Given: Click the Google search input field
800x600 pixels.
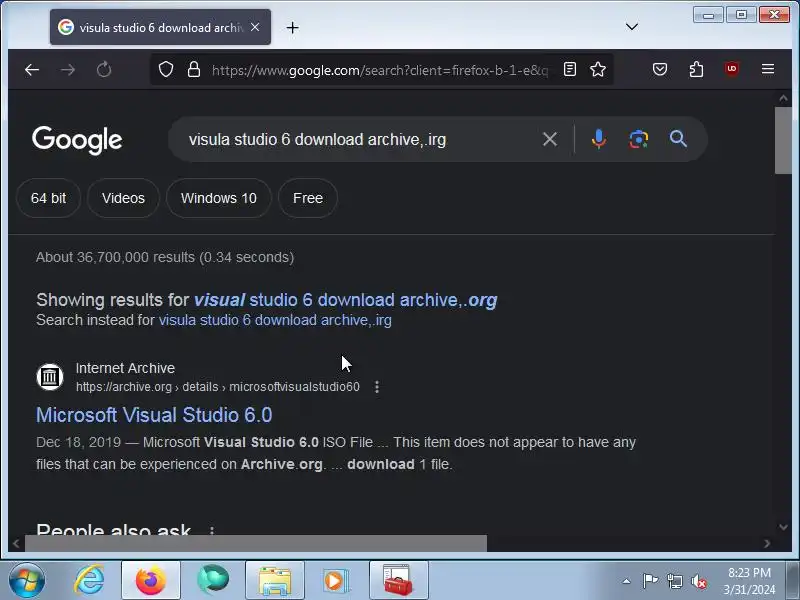Looking at the screenshot, I should [x=357, y=139].
